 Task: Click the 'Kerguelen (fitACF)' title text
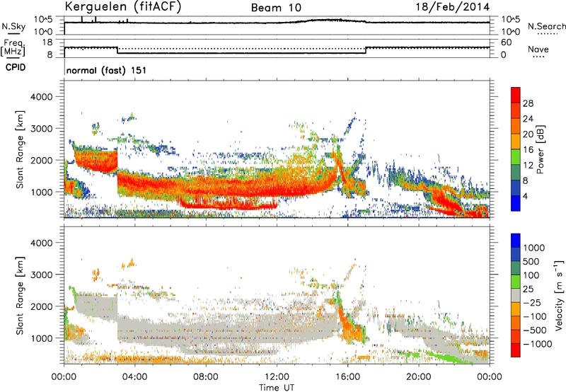(x=122, y=6)
